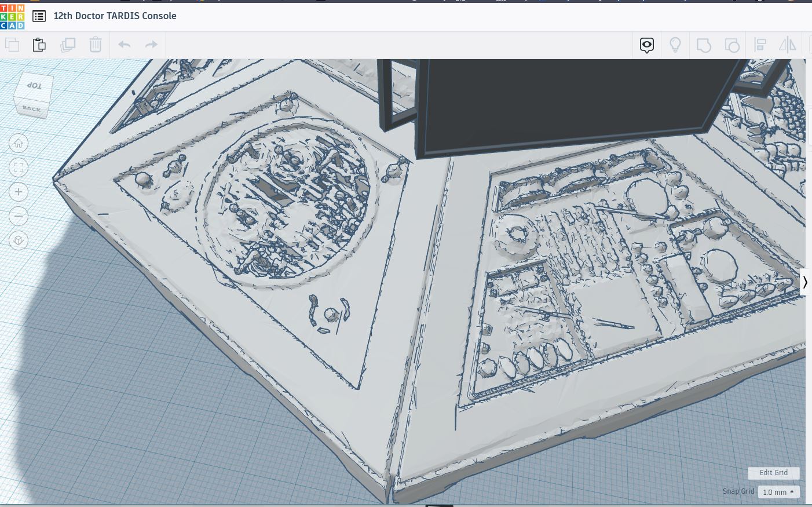
Task: Click the Duplicate and repeat icon
Action: [x=68, y=45]
